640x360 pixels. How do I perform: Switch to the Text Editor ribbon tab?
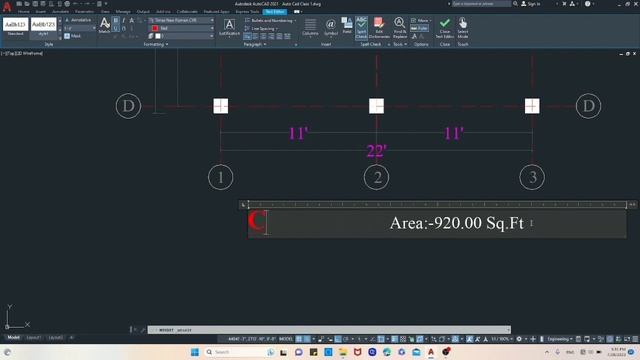click(x=275, y=11)
